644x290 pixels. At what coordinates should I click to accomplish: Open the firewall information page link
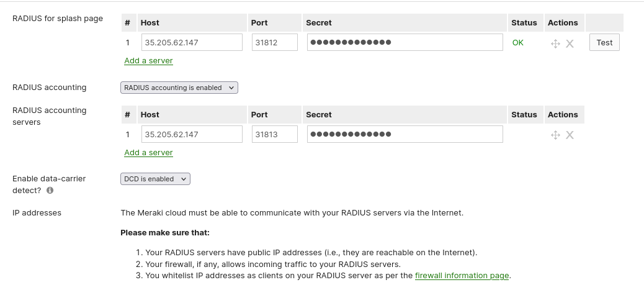[462, 275]
